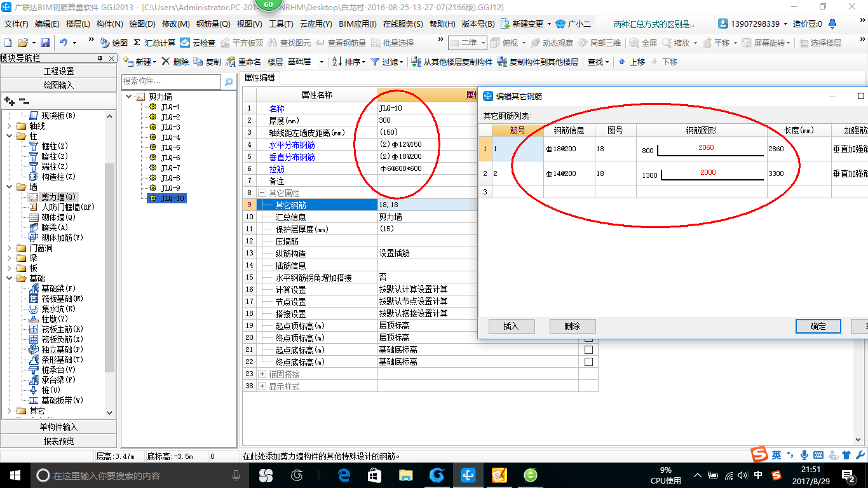Screen dimensions: 868x488
Task: Click 2060 rebar shape value
Action: [x=706, y=147]
